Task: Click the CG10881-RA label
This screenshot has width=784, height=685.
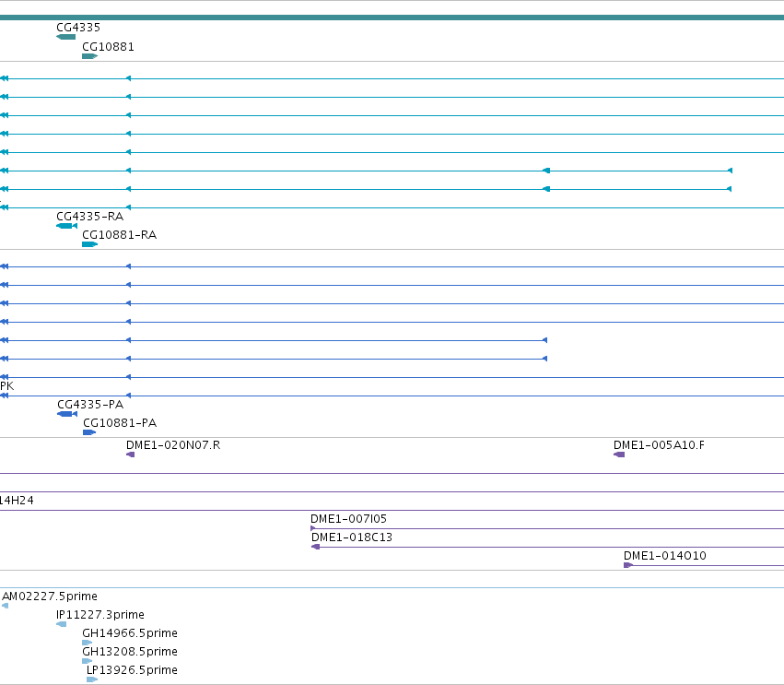Action: click(120, 235)
